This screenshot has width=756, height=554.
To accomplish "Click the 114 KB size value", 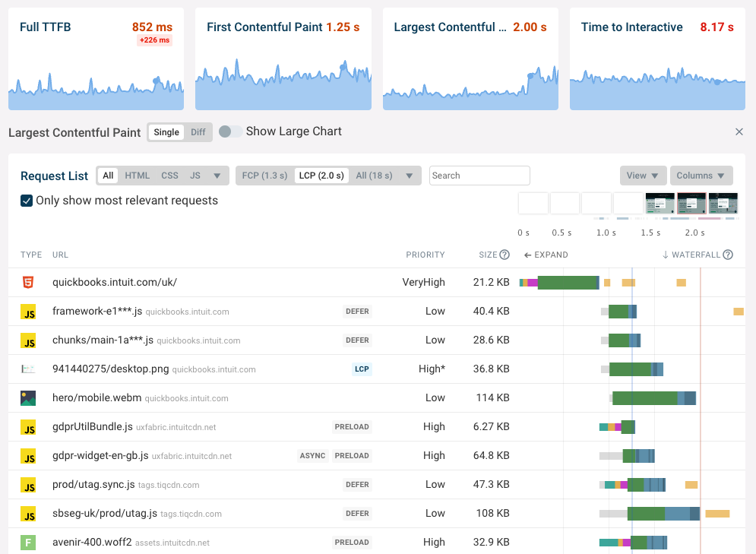I will point(493,397).
